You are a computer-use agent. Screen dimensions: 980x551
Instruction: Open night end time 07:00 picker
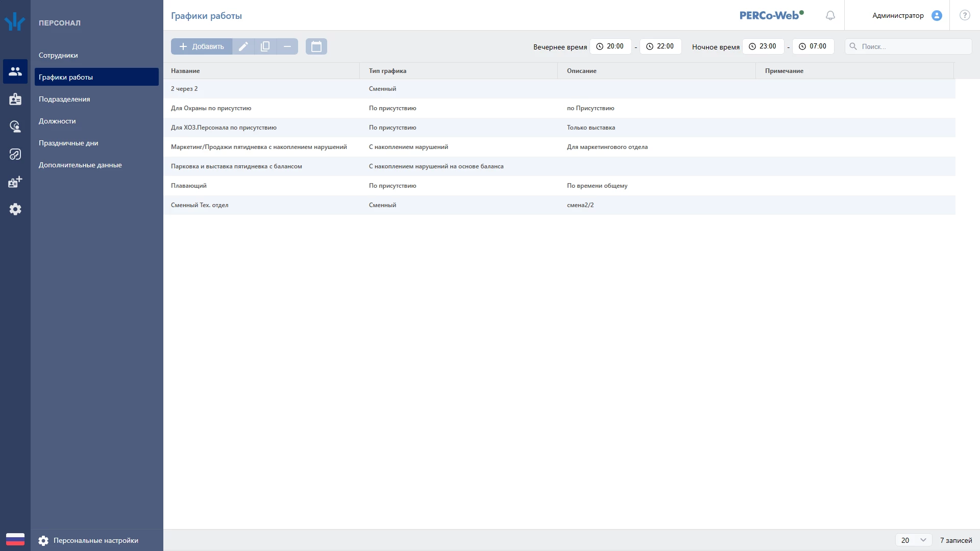813,46
